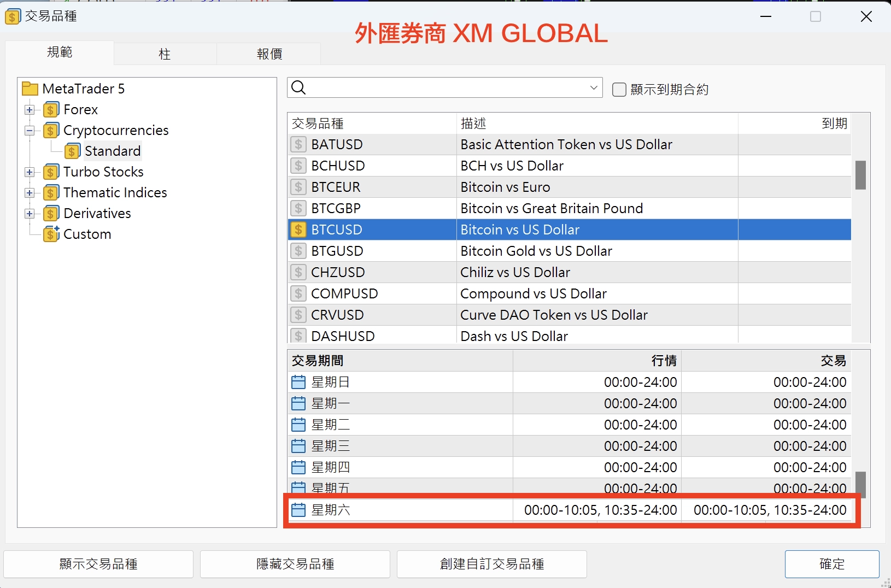Click the CRVUSD symbol icon
891x588 pixels.
[x=298, y=315]
